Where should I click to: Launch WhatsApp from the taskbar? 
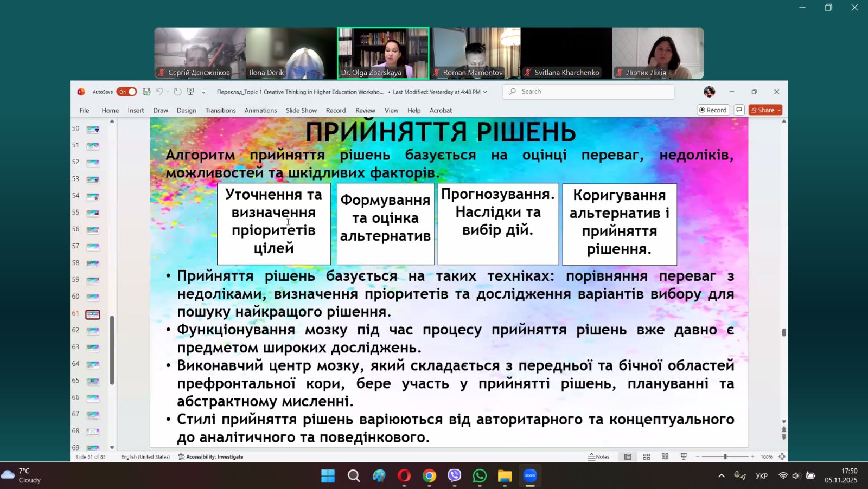pyautogui.click(x=480, y=476)
